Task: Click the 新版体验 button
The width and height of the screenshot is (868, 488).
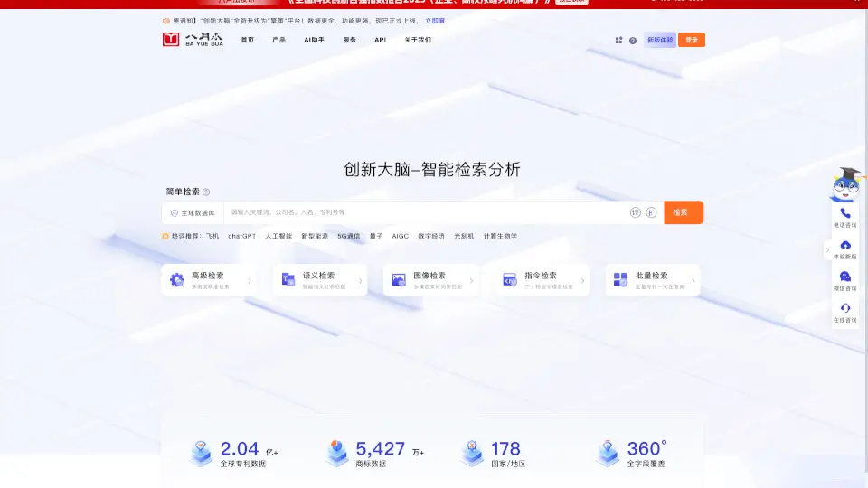Action: (660, 40)
